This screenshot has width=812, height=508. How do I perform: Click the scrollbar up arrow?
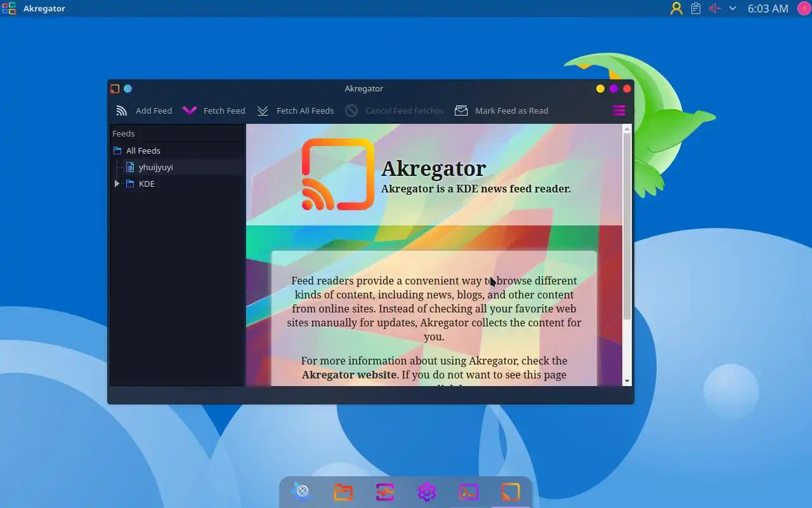tap(627, 129)
